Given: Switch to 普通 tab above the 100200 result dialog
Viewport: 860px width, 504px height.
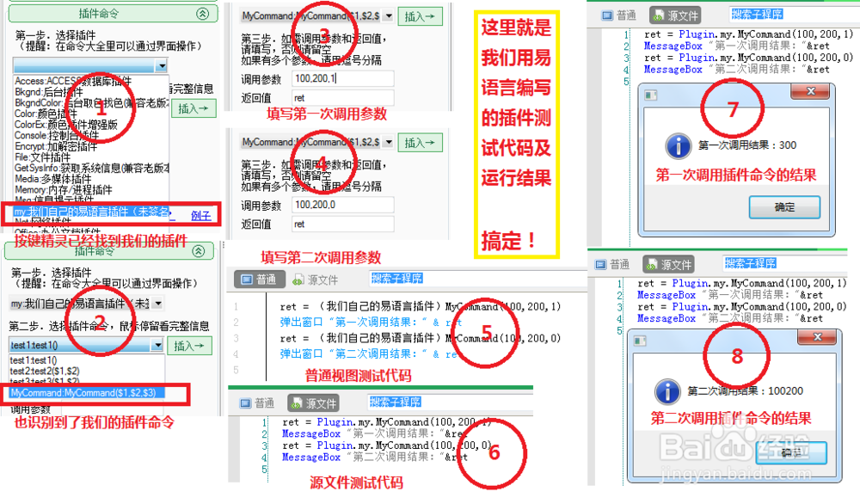Looking at the screenshot, I should click(x=612, y=264).
